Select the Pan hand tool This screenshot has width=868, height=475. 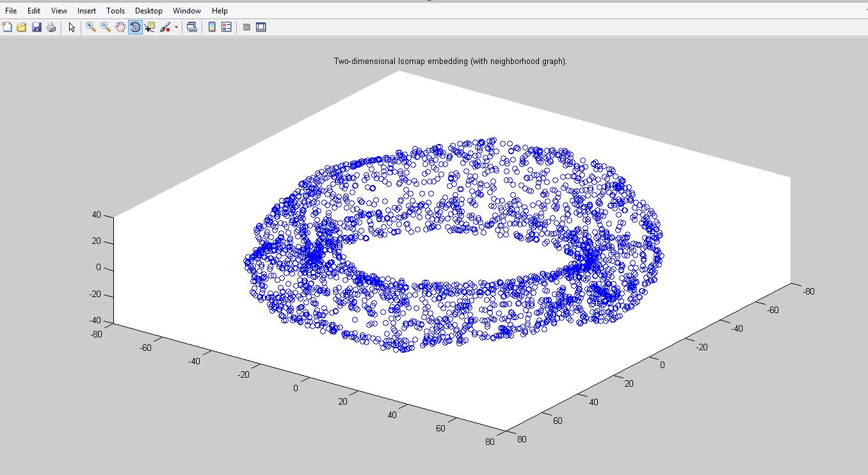tap(120, 27)
